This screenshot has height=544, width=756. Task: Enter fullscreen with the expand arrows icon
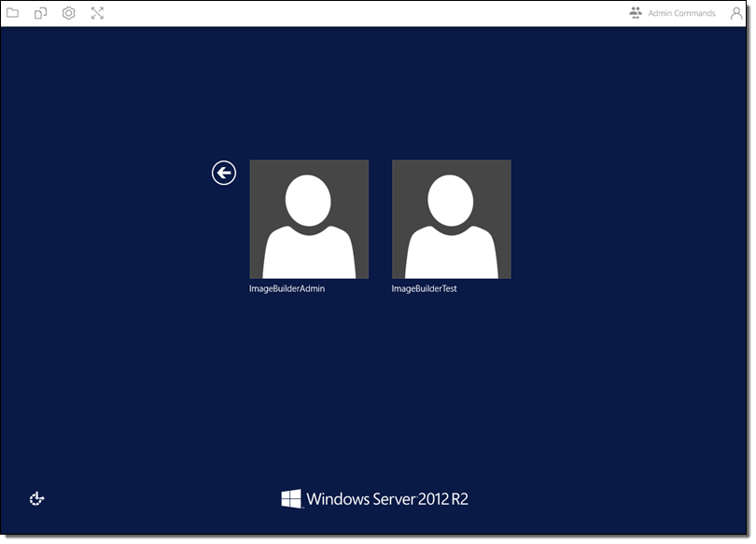[x=97, y=14]
